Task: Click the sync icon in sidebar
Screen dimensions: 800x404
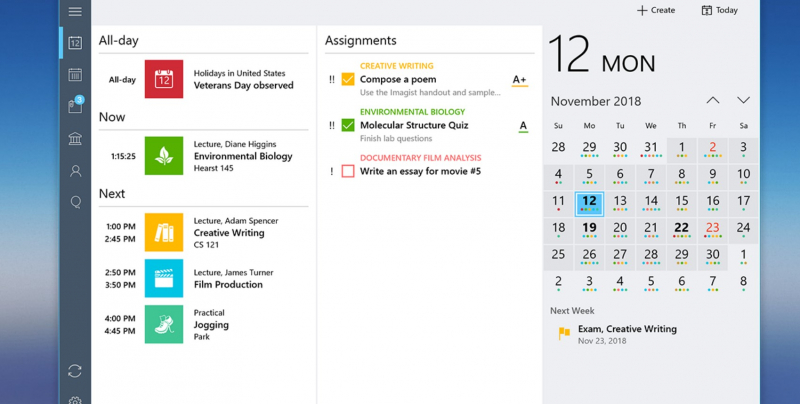Action: click(75, 371)
